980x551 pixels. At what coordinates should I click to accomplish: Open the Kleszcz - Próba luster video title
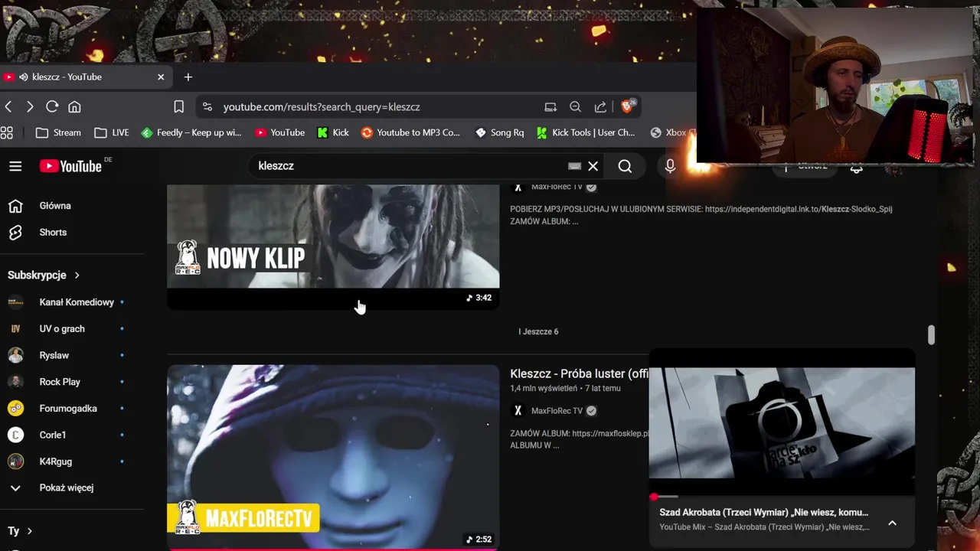(x=579, y=373)
